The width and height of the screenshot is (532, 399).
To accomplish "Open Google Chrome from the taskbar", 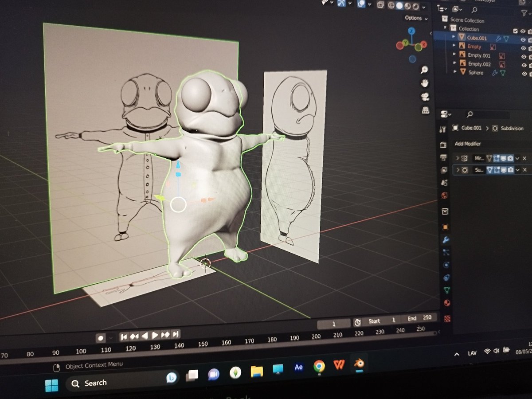I will (319, 366).
